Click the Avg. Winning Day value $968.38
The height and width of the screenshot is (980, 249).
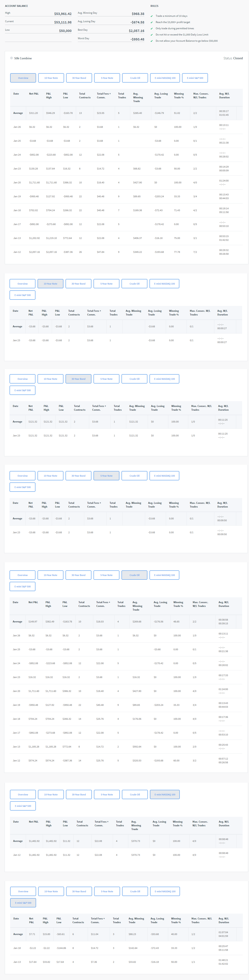138,14
